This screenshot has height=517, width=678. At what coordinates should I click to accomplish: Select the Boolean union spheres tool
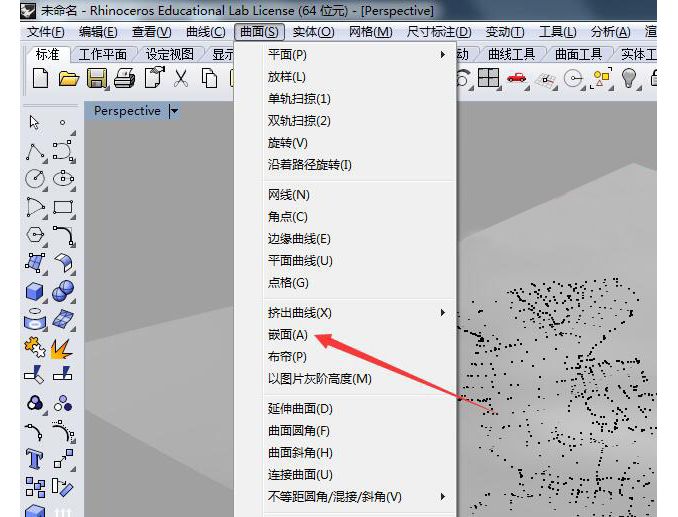click(x=63, y=290)
